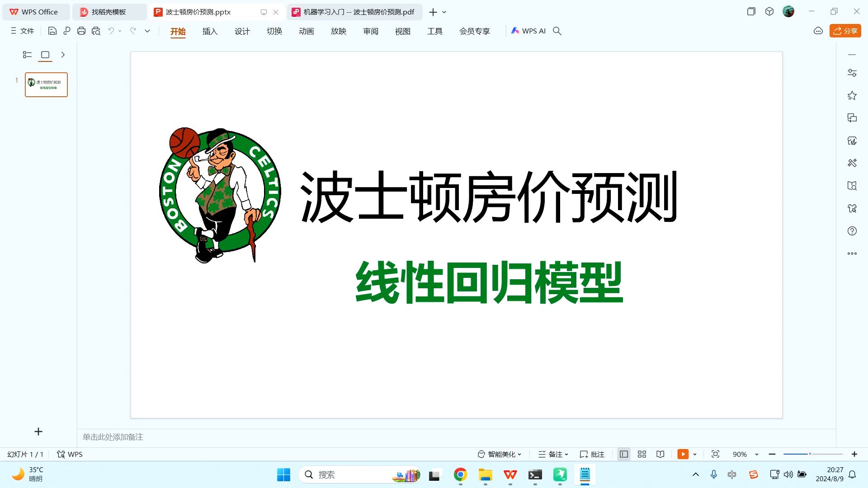Switch to outline view in slide panel
Viewport: 868px width, 488px height.
27,55
